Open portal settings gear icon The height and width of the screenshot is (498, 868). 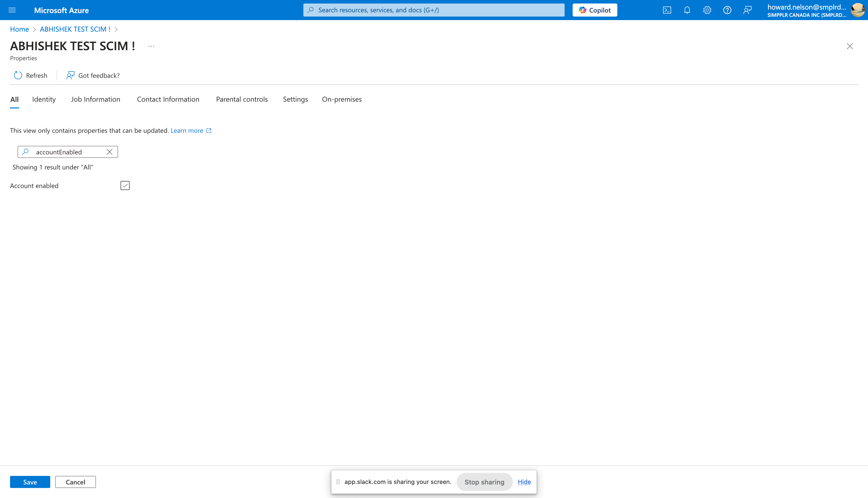(x=707, y=10)
